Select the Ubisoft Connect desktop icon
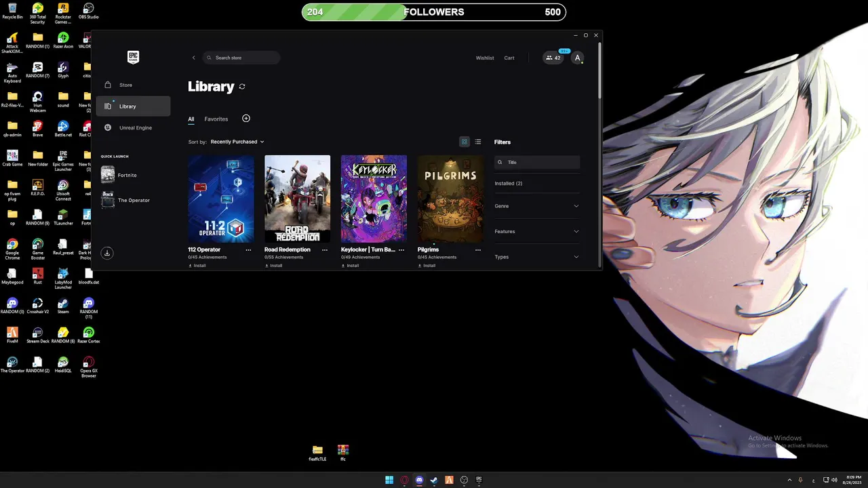Screen dimensions: 868x488 [63, 190]
